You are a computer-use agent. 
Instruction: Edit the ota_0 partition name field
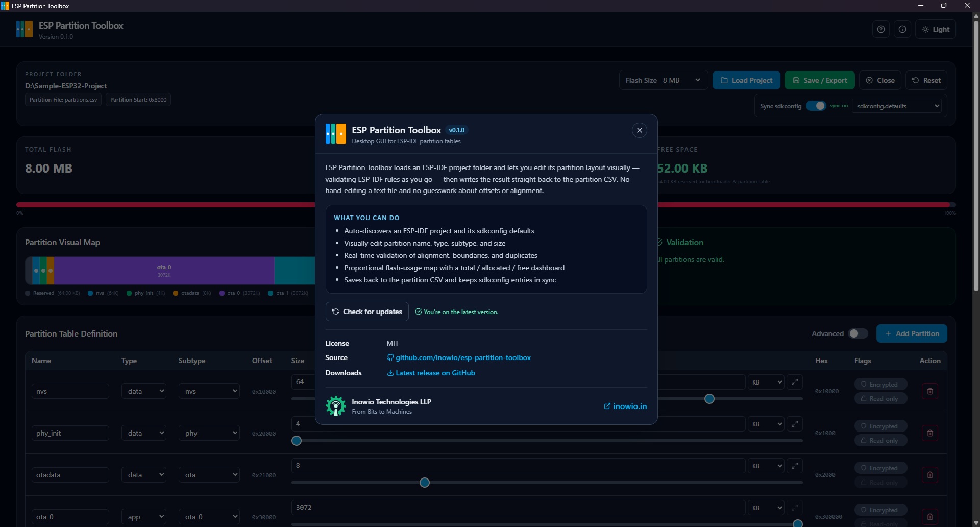pos(70,517)
